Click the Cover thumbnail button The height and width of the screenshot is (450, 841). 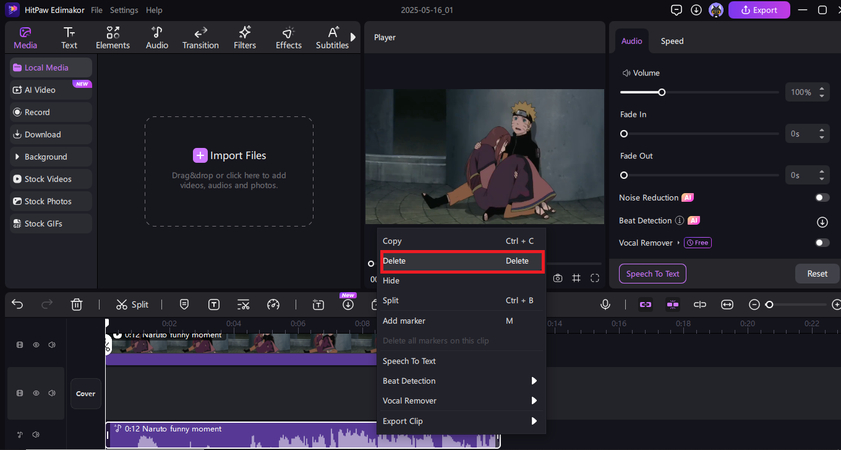pos(86,394)
